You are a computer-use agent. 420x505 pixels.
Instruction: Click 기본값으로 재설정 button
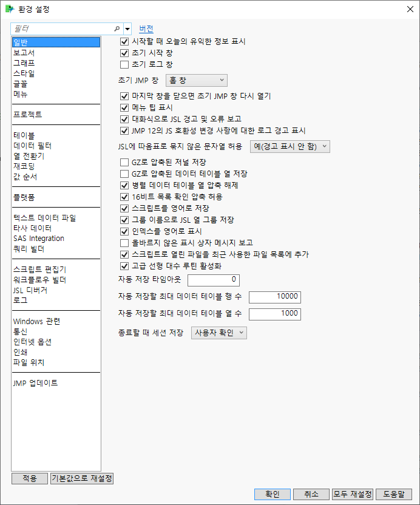click(82, 478)
